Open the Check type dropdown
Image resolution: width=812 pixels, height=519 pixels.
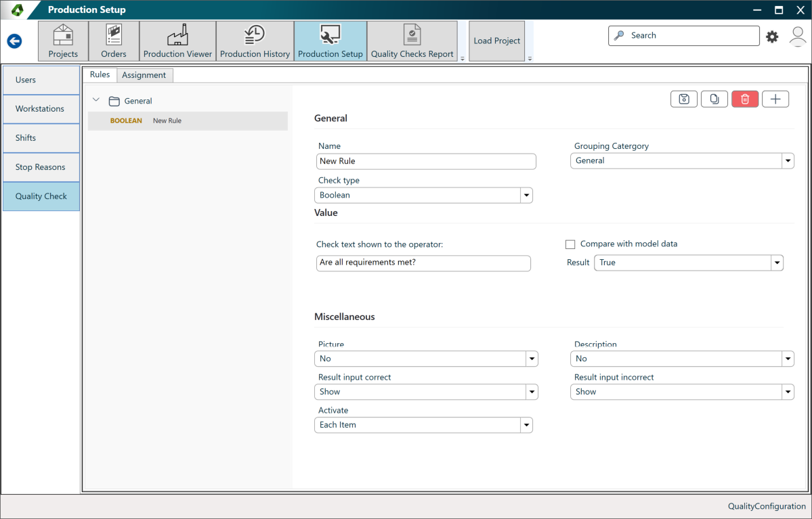[x=423, y=195]
